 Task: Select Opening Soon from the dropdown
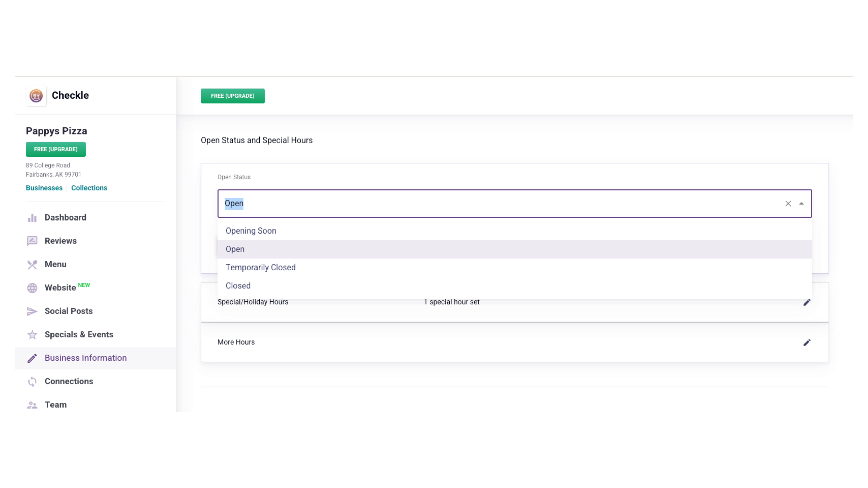coord(515,231)
